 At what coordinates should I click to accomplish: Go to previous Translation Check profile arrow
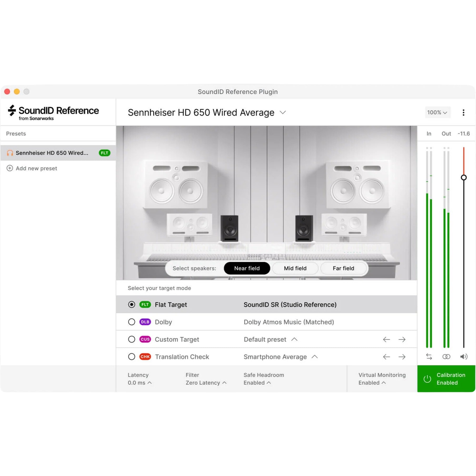tap(386, 357)
